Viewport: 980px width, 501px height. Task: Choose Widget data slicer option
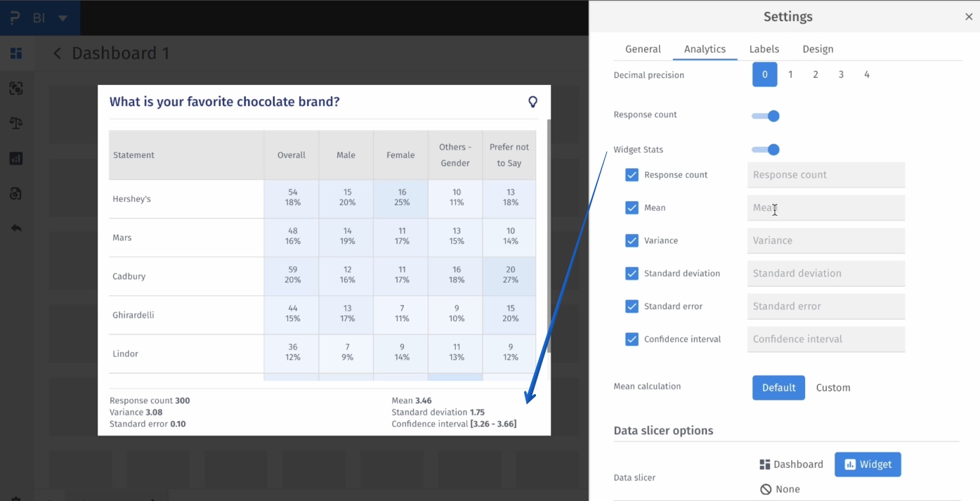click(x=868, y=464)
